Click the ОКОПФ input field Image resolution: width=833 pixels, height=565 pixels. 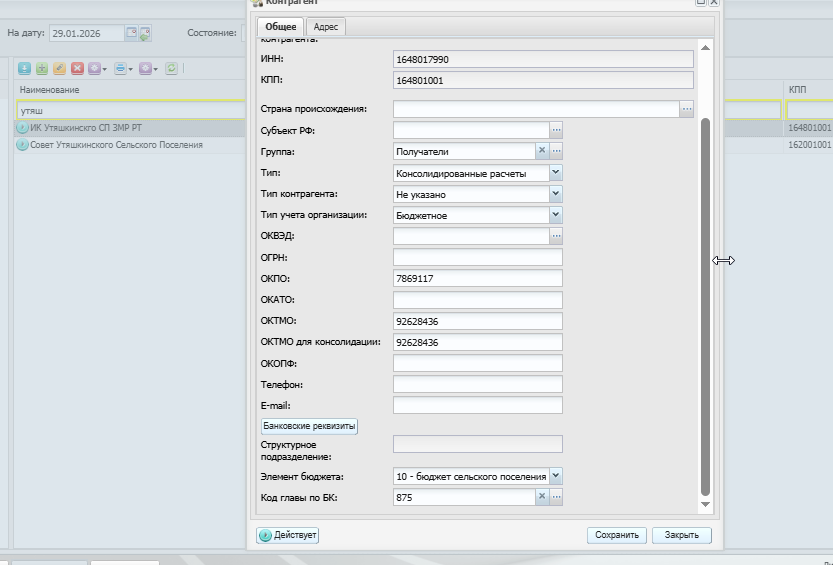(478, 363)
